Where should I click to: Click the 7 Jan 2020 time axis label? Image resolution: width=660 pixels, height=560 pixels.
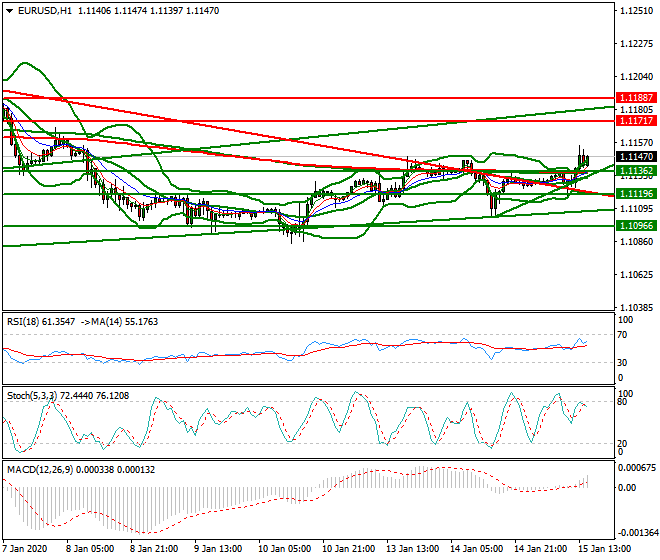coord(25,549)
